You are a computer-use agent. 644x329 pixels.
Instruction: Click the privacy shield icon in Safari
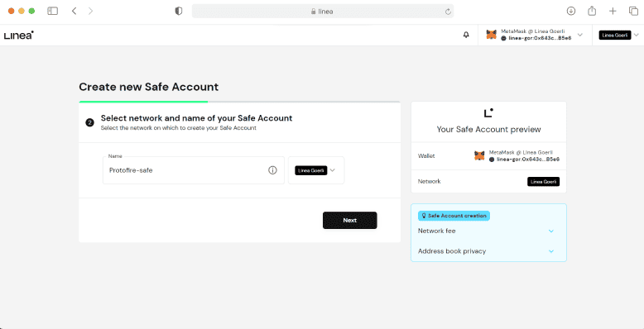(x=179, y=12)
